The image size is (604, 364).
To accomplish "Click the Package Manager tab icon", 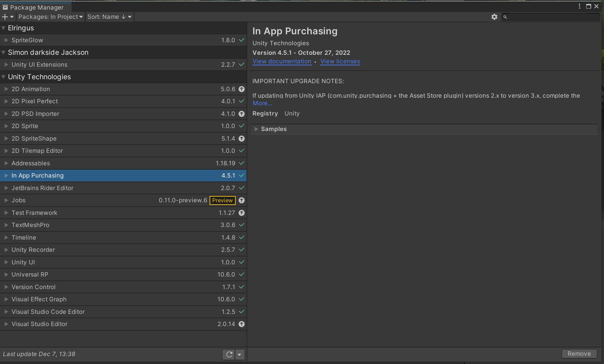I will pos(5,7).
